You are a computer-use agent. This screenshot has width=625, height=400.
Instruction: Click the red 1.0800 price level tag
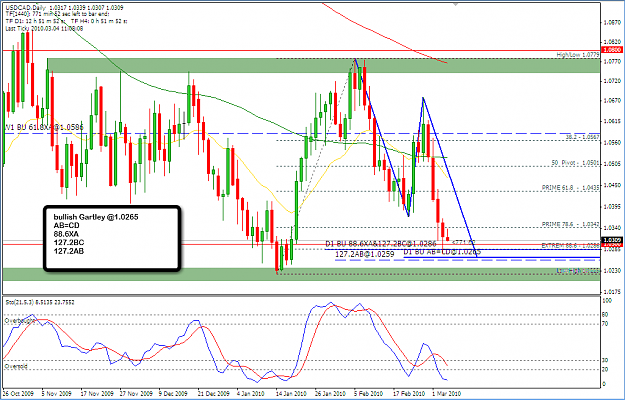tap(612, 50)
